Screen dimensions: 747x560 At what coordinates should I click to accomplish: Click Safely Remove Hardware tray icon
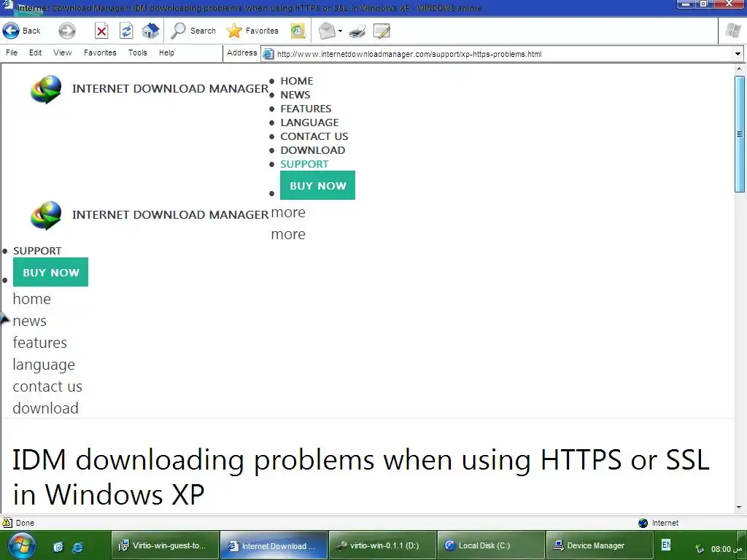700,549
